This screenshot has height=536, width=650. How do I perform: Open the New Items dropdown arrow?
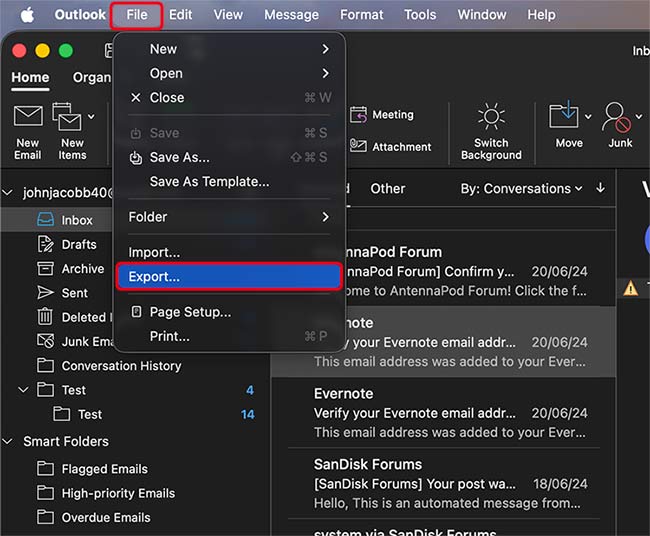tap(91, 116)
